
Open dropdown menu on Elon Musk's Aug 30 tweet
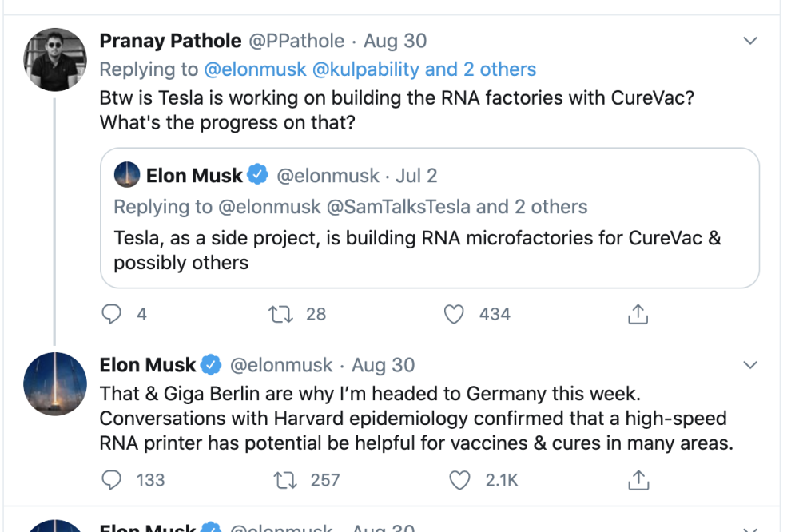749,365
